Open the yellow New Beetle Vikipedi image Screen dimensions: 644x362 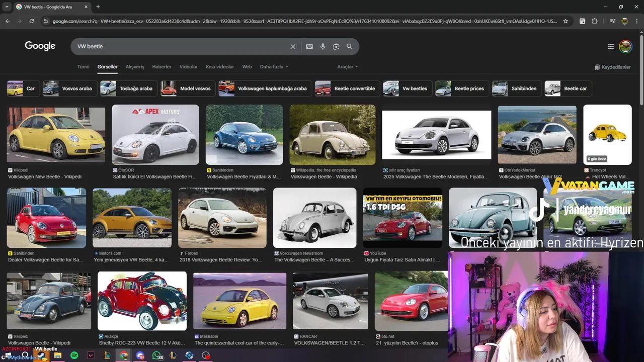click(x=56, y=135)
